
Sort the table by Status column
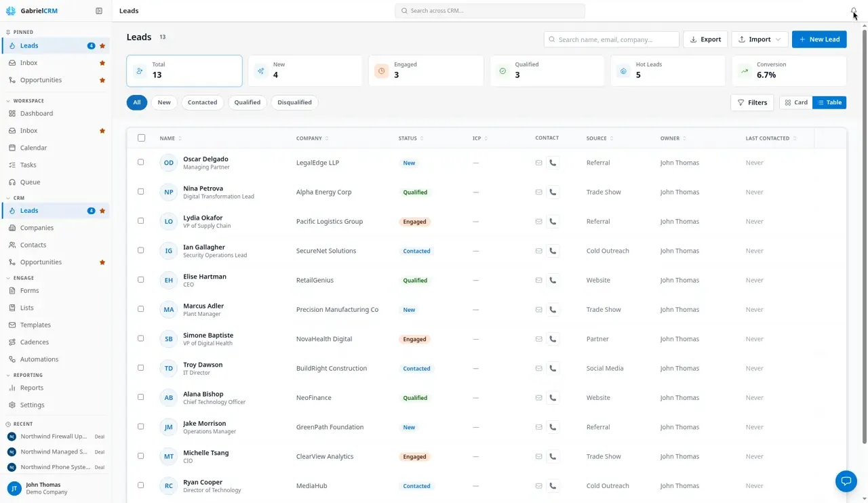[x=411, y=138]
